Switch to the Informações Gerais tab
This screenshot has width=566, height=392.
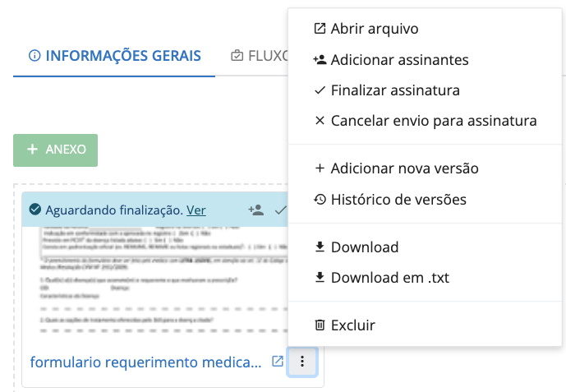(x=114, y=56)
